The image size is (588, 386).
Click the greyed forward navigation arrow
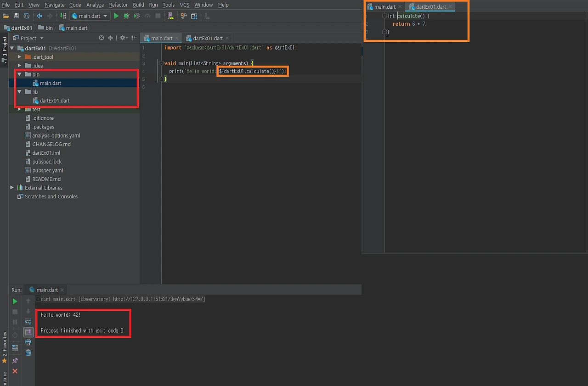coord(50,16)
